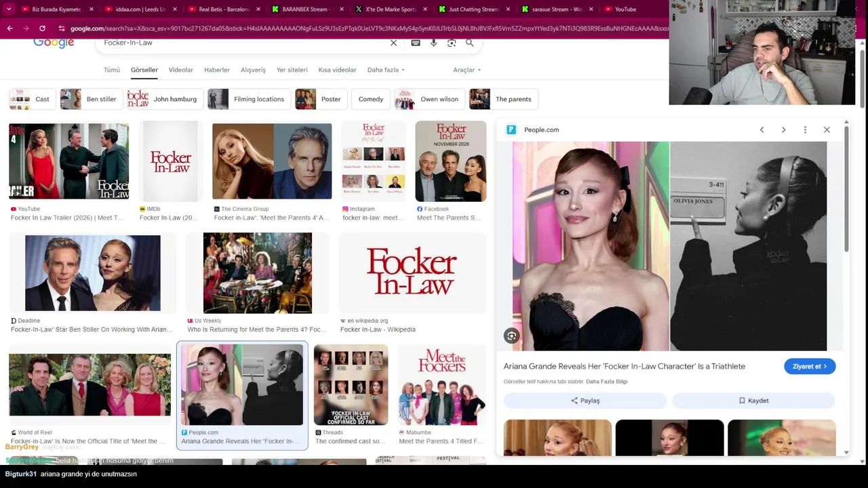Click the browser back arrow
This screenshot has height=488, width=868.
tap(9, 28)
